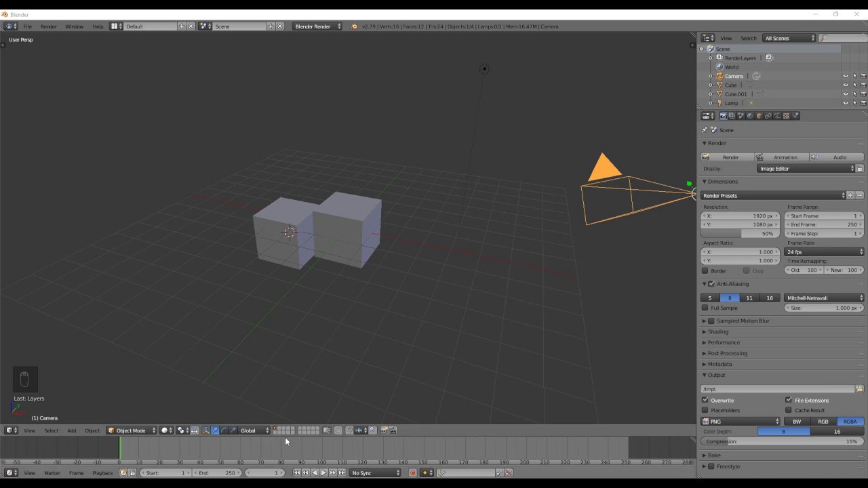868x488 pixels.
Task: Jump to the timeline's last frame
Action: 342,473
